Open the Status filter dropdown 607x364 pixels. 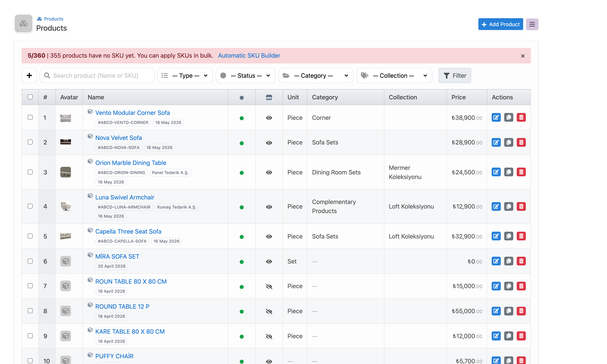(x=245, y=75)
